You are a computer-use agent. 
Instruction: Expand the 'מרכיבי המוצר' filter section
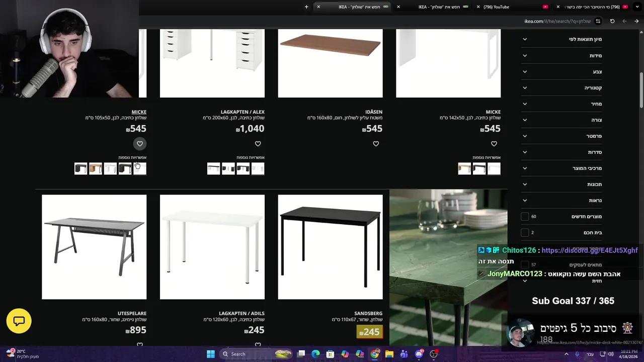[561, 168]
